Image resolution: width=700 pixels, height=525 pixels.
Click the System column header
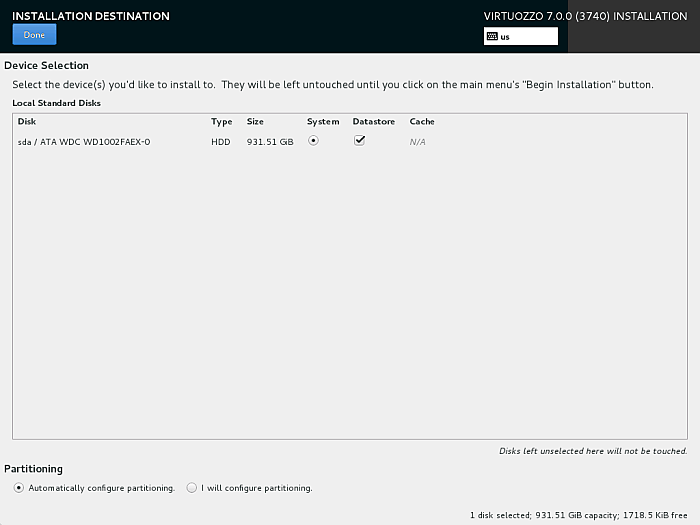point(323,122)
